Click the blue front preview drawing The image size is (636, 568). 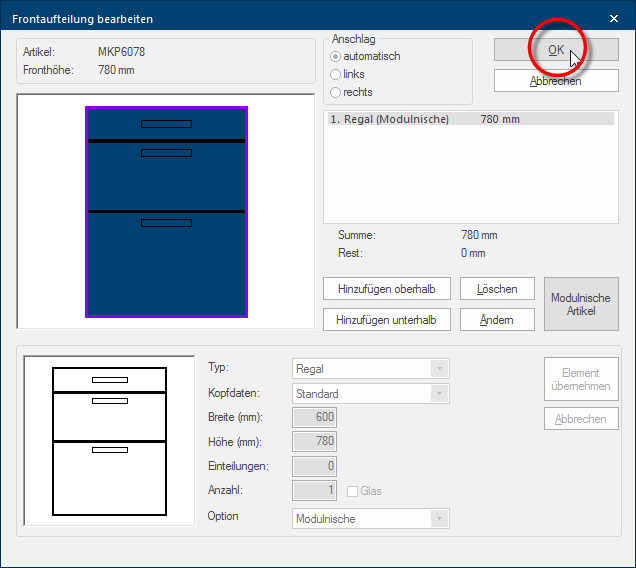tap(166, 212)
